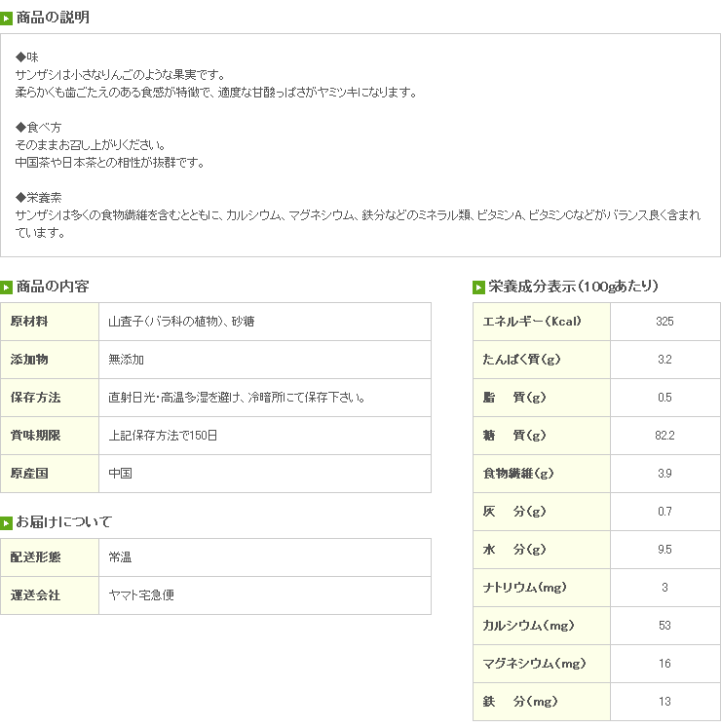Screen dimensions: 721x728
Task: Click the ◆栄養素 subheading in description
Action: [39, 198]
